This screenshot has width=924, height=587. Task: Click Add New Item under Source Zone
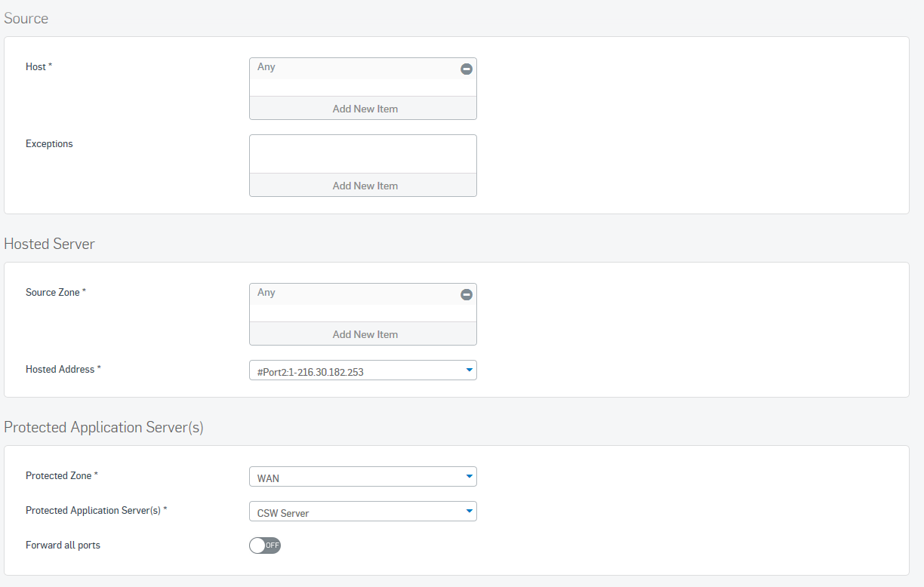pos(363,333)
